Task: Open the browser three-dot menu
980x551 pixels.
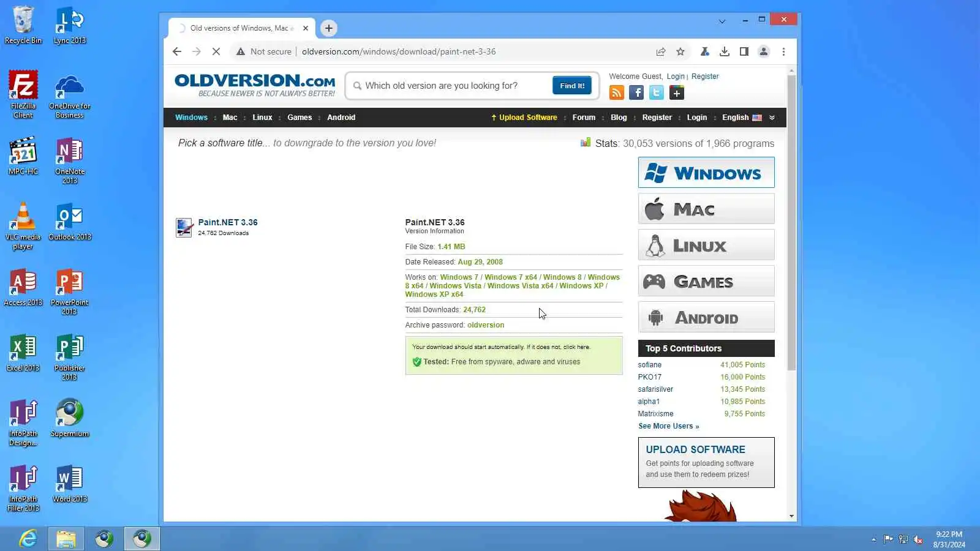Action: [783, 51]
